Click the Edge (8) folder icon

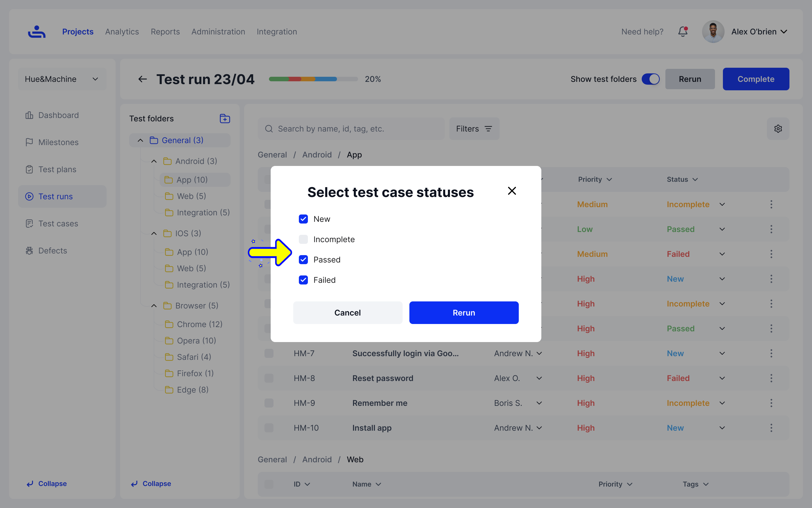tap(169, 390)
